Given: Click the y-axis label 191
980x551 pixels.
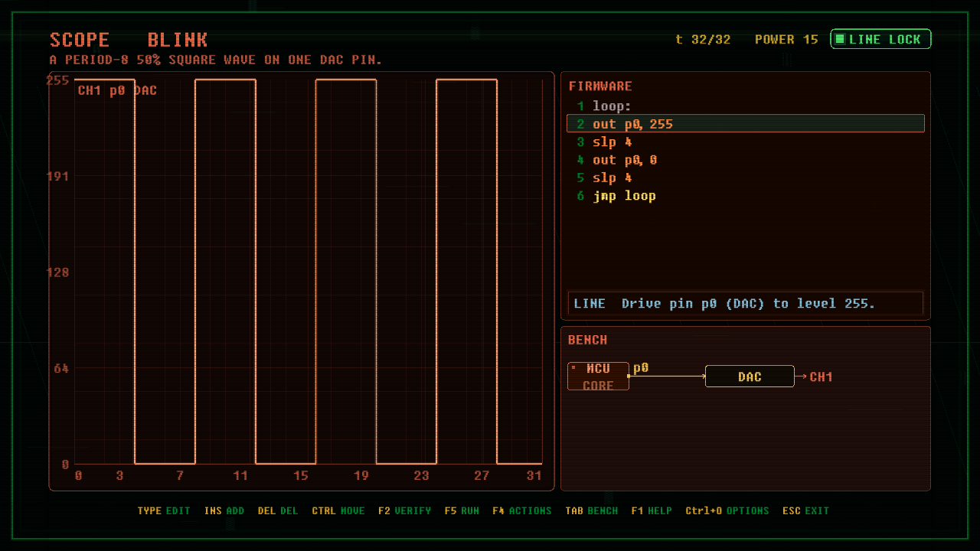Looking at the screenshot, I should 57,176.
